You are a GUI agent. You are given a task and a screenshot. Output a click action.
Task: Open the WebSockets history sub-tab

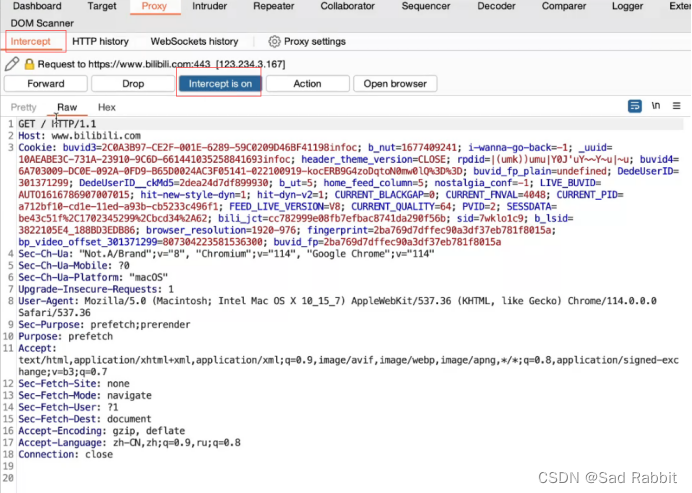tap(194, 41)
